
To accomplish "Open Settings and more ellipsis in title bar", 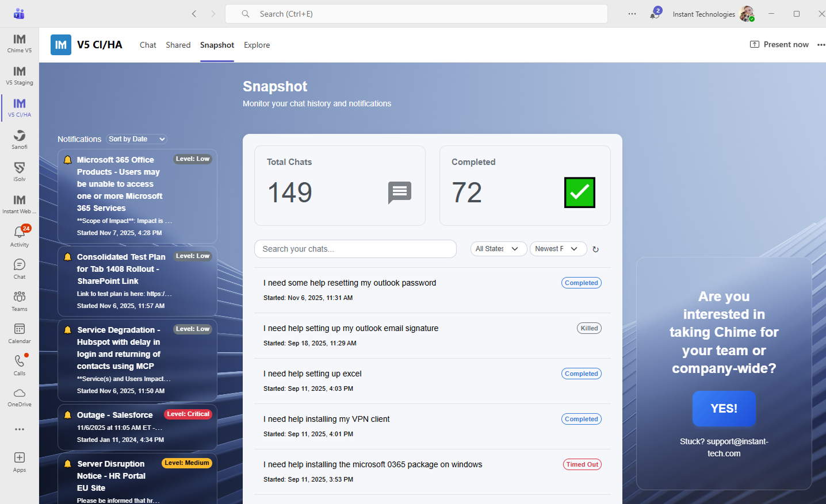I will 632,14.
